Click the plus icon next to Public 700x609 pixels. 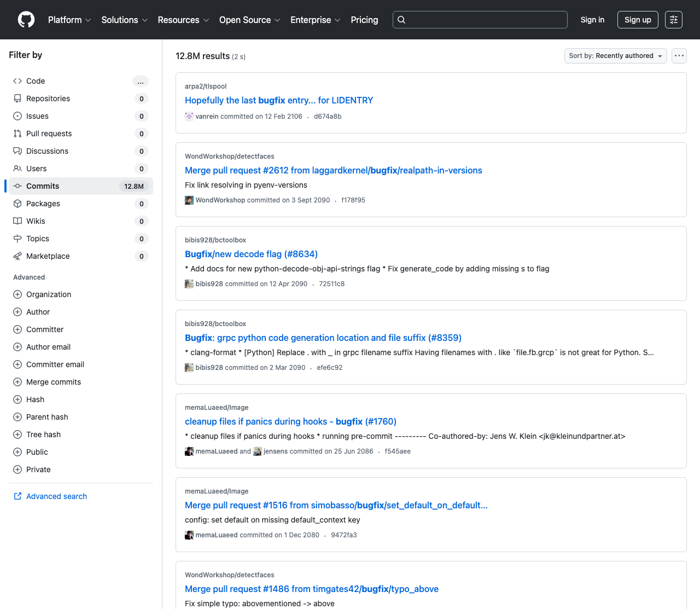(x=17, y=452)
